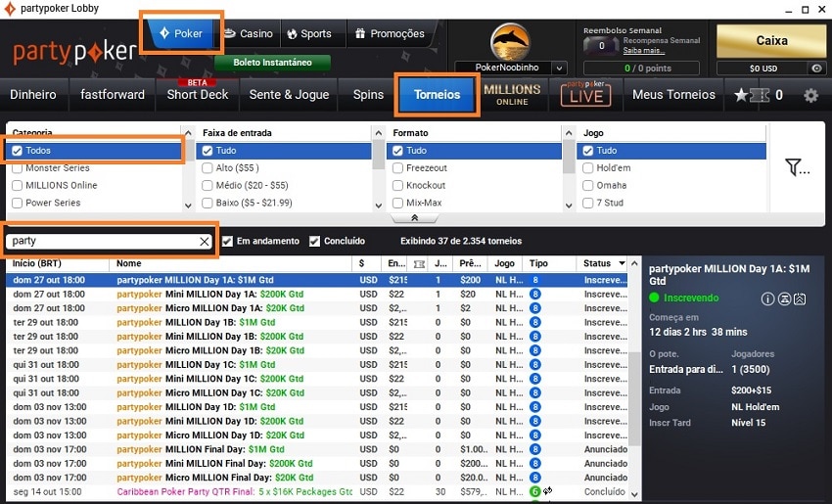Click the ticket icon column header

click(x=419, y=263)
